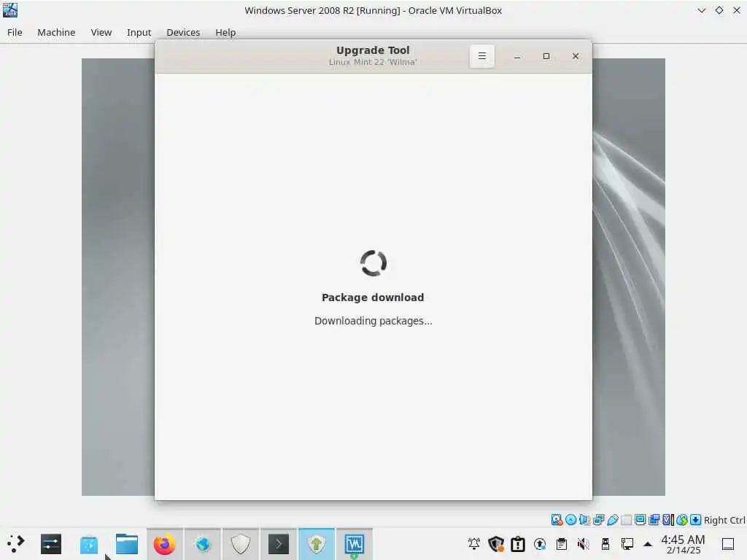
Task: Minimize the Upgrade Tool window
Action: click(517, 56)
